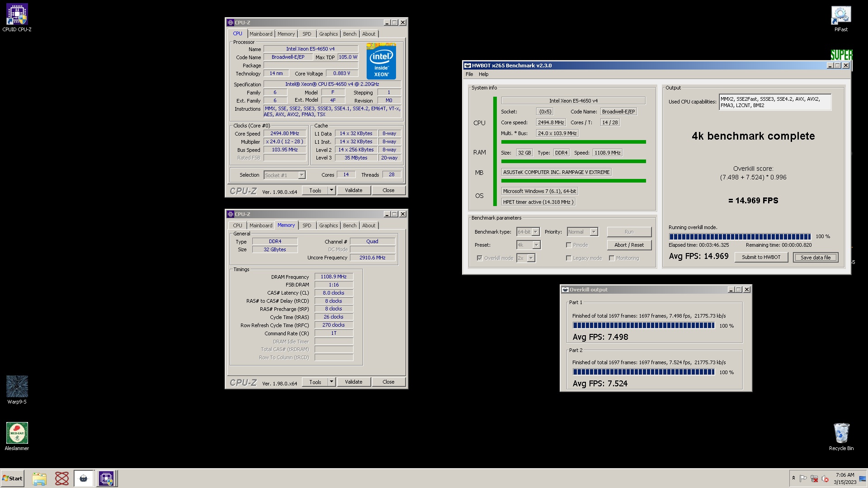Click the Specification field in CPU-Z
868x488 pixels.
332,84
